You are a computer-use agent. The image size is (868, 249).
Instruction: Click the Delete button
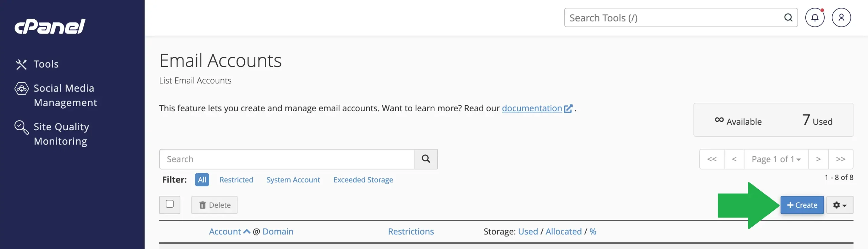(214, 205)
